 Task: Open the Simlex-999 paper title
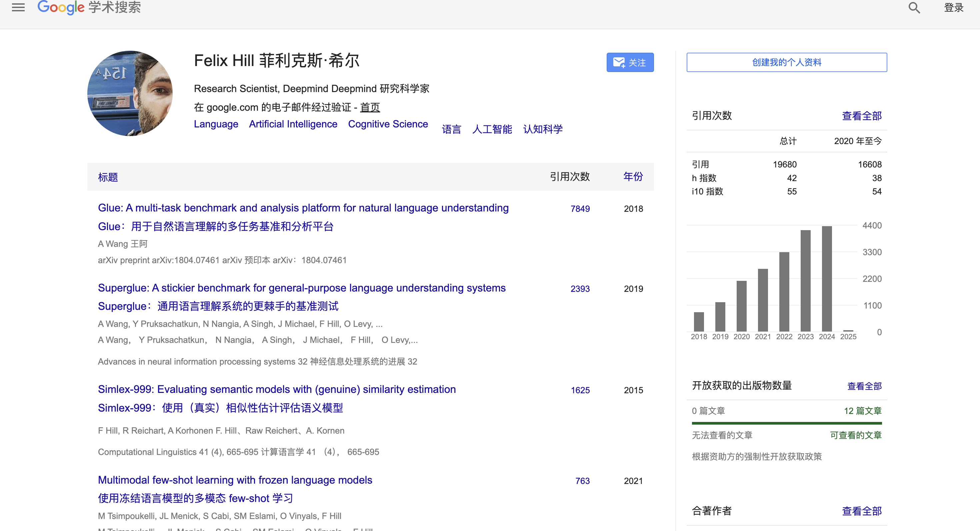pyautogui.click(x=277, y=389)
